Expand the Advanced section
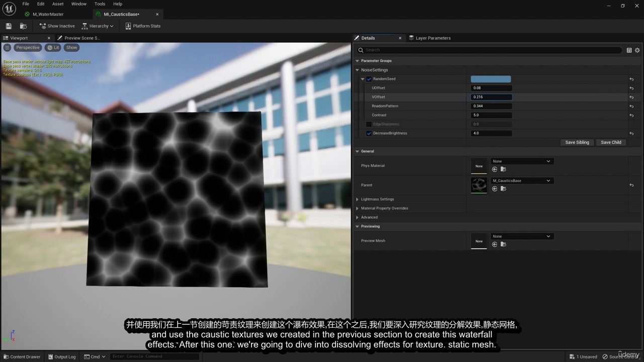644x362 pixels. pyautogui.click(x=357, y=218)
